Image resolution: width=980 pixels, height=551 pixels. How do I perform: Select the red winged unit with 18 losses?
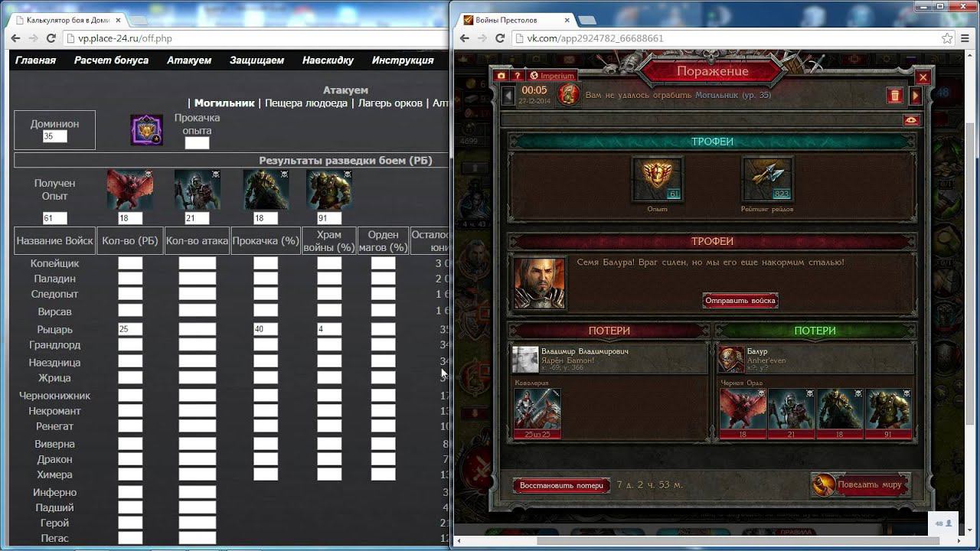coord(743,413)
